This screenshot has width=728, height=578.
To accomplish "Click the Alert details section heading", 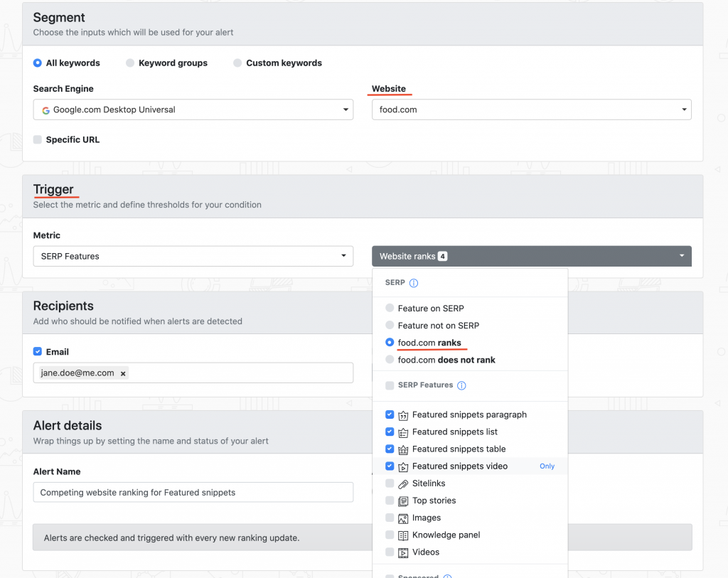I will tap(68, 426).
